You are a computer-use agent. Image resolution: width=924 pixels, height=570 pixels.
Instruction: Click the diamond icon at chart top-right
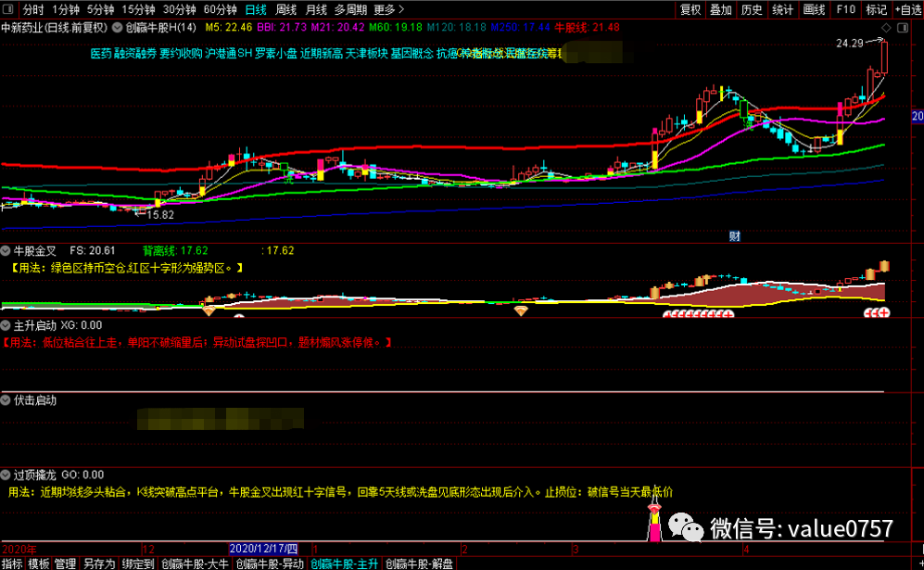886,28
